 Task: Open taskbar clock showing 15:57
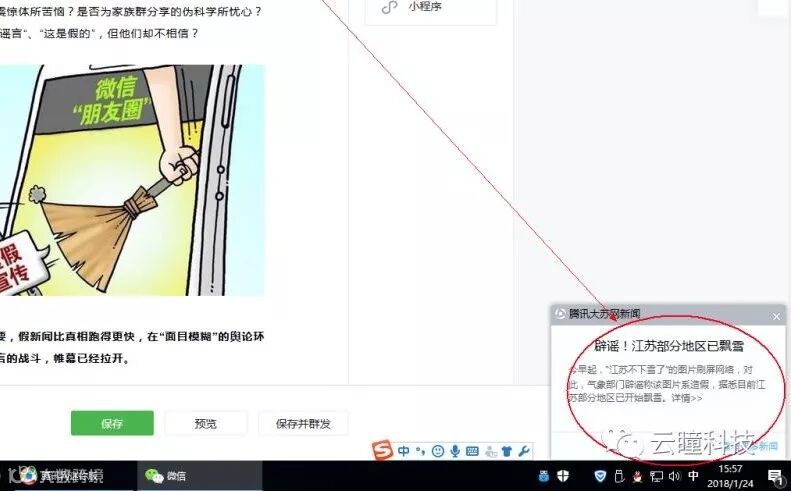point(730,476)
